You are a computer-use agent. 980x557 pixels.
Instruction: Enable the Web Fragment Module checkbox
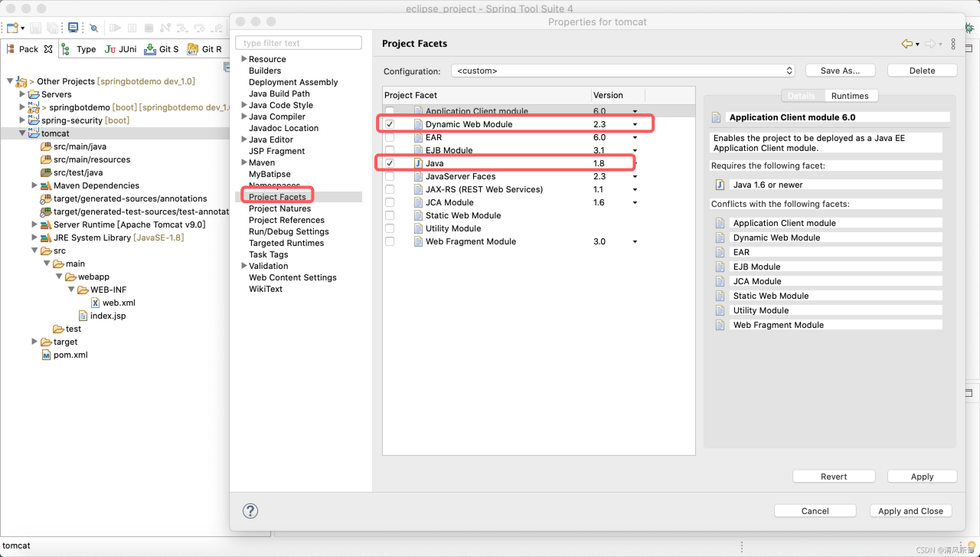[x=390, y=241]
